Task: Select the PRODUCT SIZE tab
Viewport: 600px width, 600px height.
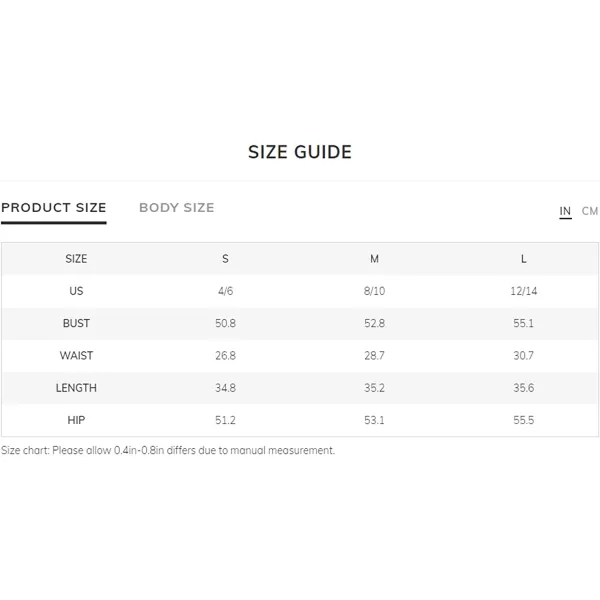Action: point(54,208)
